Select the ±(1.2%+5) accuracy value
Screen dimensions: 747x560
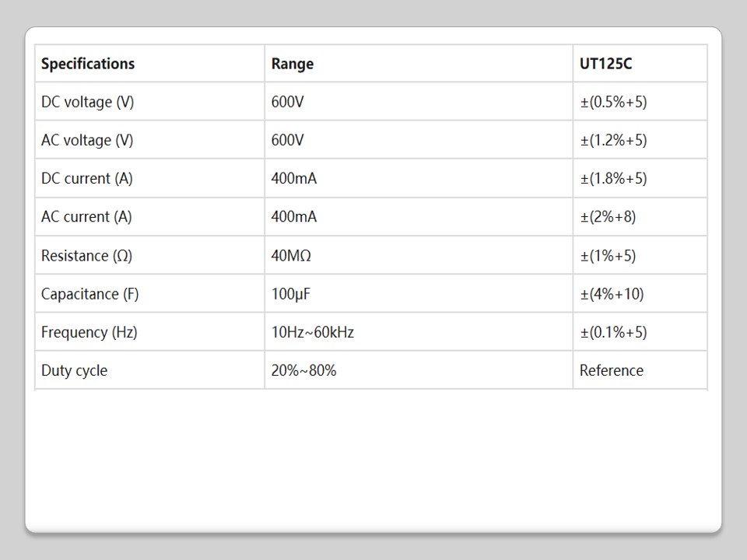[x=613, y=140]
